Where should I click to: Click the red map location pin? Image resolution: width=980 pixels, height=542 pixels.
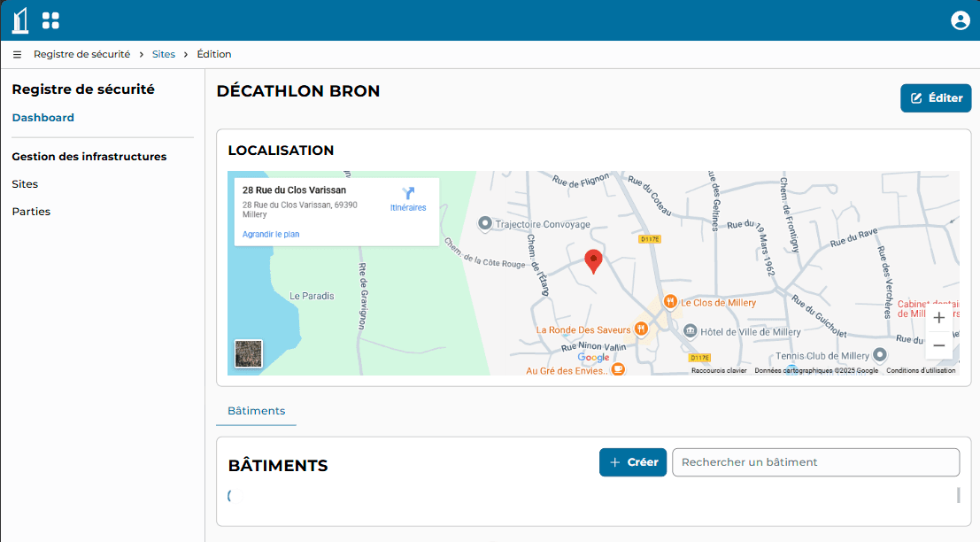pyautogui.click(x=593, y=262)
